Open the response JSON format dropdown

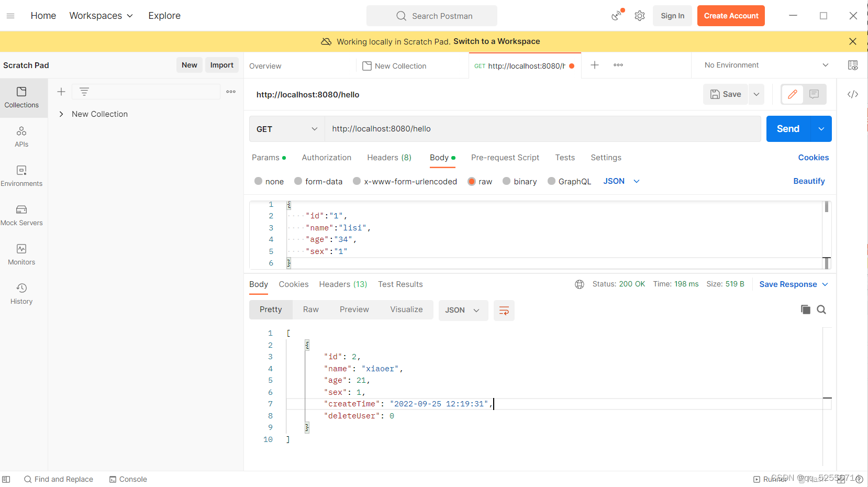[x=463, y=311]
